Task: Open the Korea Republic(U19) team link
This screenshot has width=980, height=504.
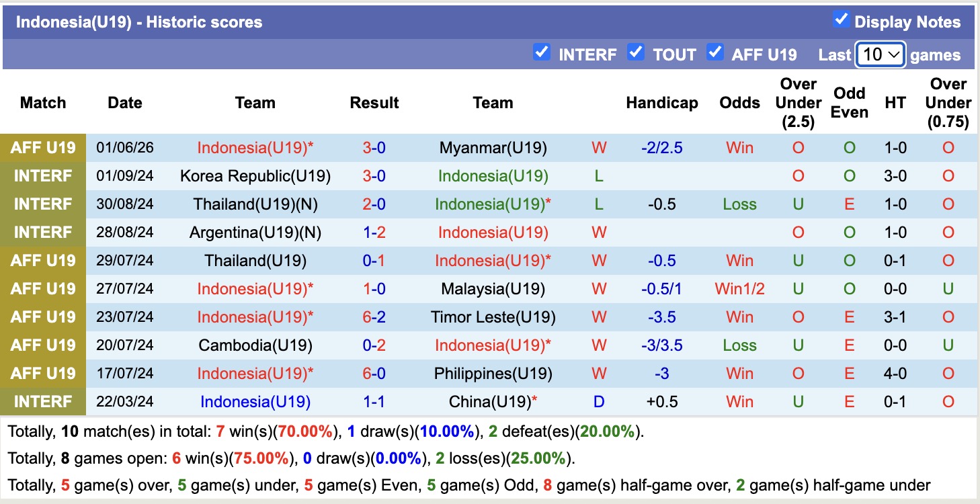Action: point(255,176)
